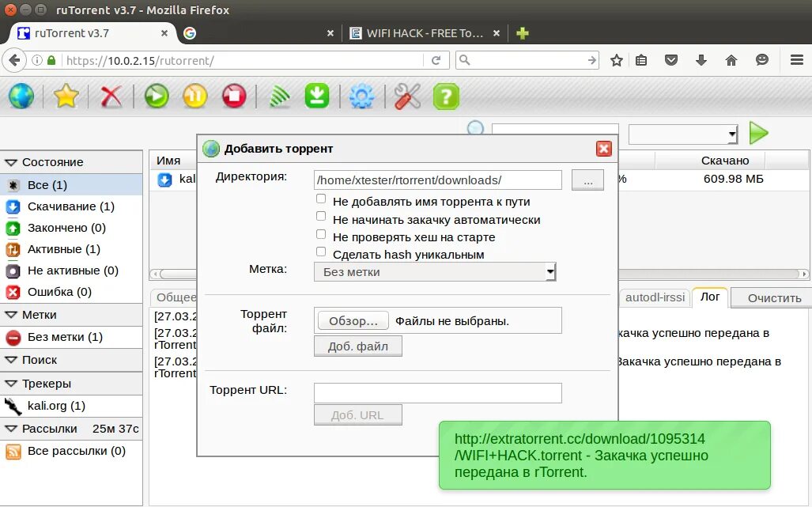Select Скачивание (1) filter
This screenshot has width=812, height=507.
(x=71, y=206)
